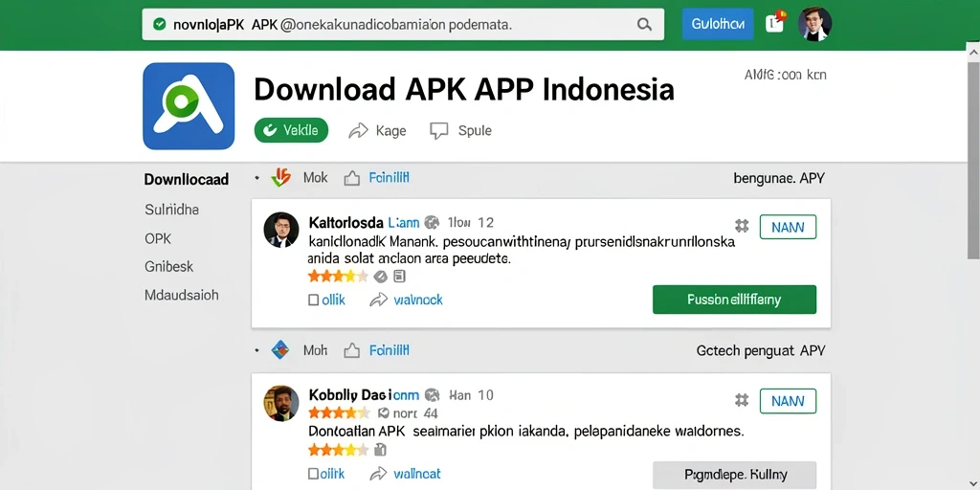Click the Kage share arrow icon
Image resolution: width=980 pixels, height=490 pixels.
click(358, 130)
